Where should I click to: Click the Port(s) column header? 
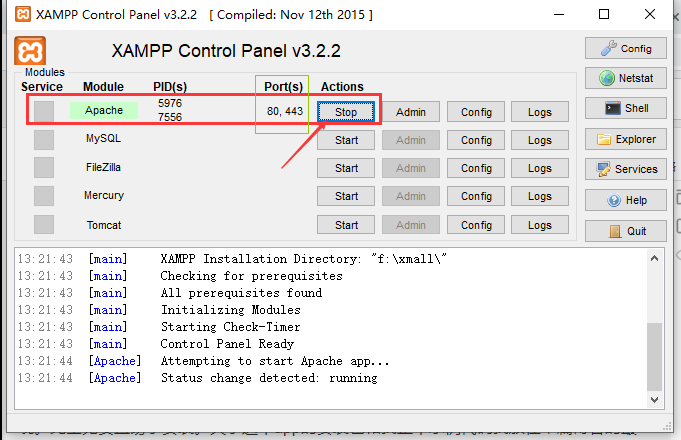pos(283,86)
